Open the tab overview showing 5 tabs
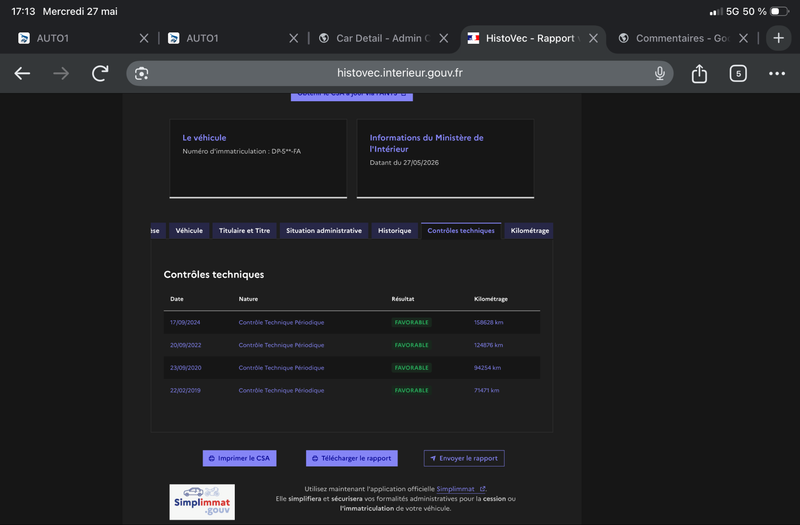Viewport: 800px width, 525px height. [x=738, y=73]
